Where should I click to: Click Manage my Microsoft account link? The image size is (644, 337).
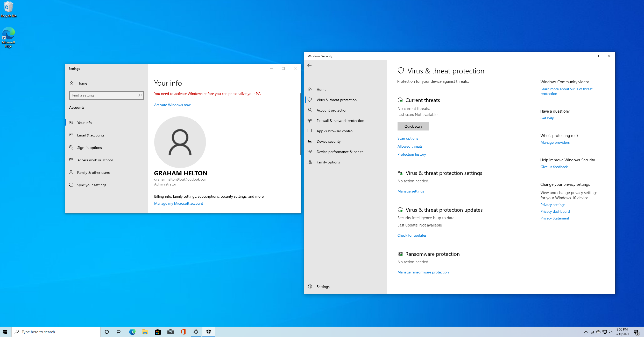178,203
